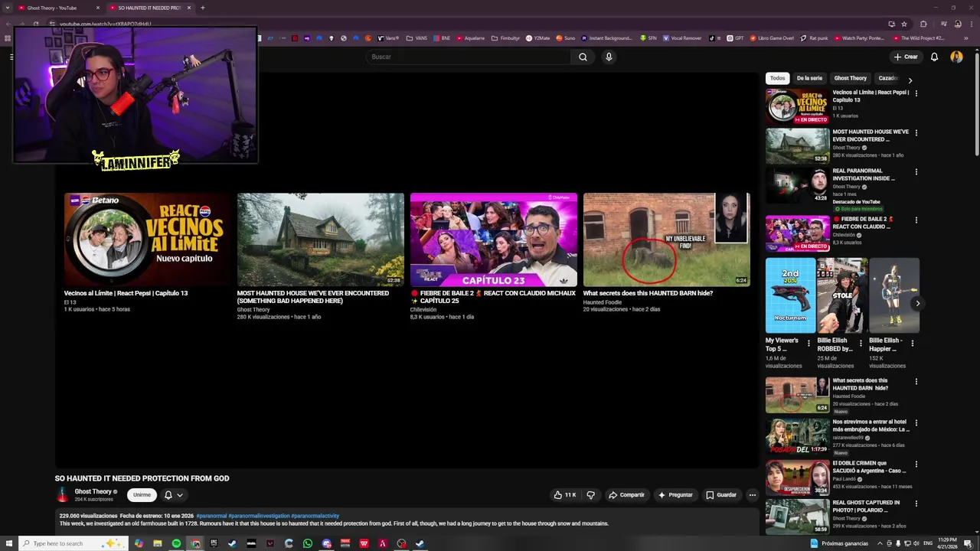Open the Billie Eilish ROBBED Short
The image size is (980, 551).
click(x=842, y=313)
